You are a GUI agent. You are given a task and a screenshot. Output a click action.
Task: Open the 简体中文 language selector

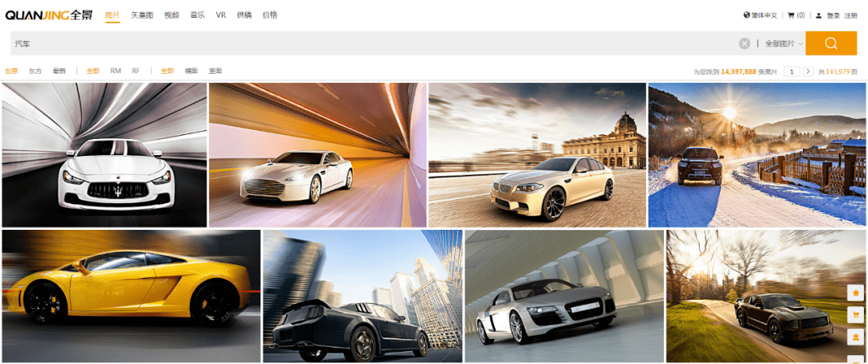764,15
